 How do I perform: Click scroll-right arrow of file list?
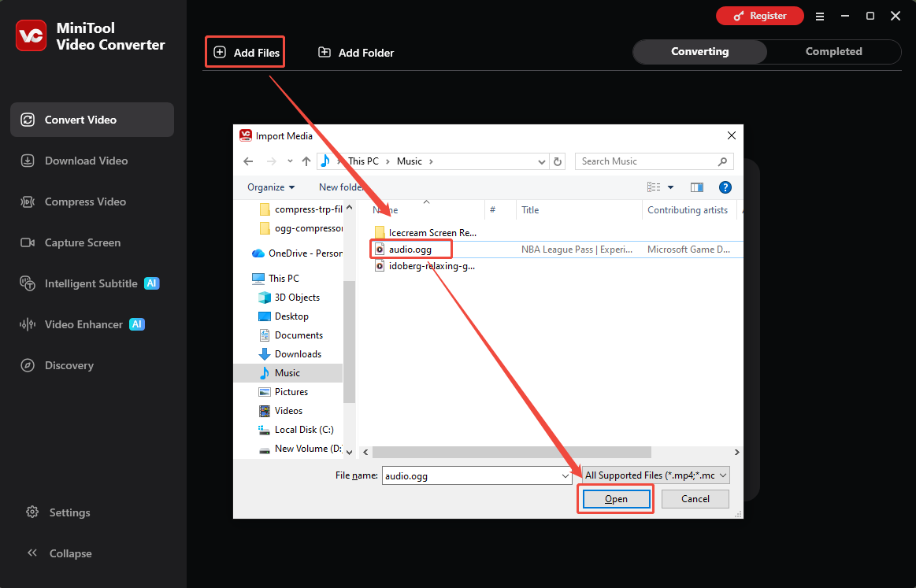click(736, 453)
